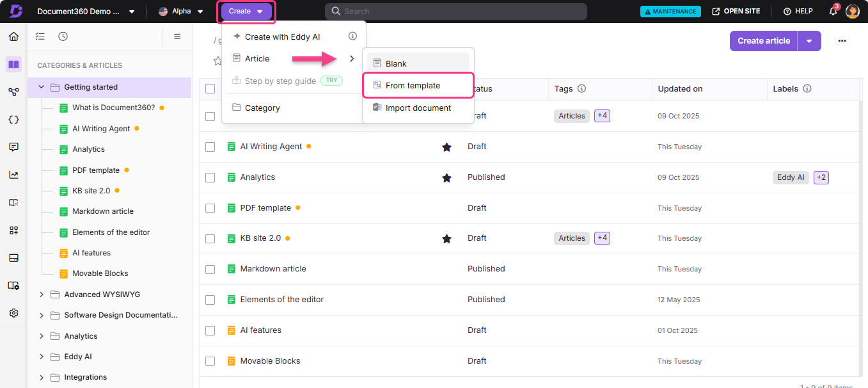Check the checkbox next to AI Writing Agent
This screenshot has width=868, height=388.
(x=210, y=147)
